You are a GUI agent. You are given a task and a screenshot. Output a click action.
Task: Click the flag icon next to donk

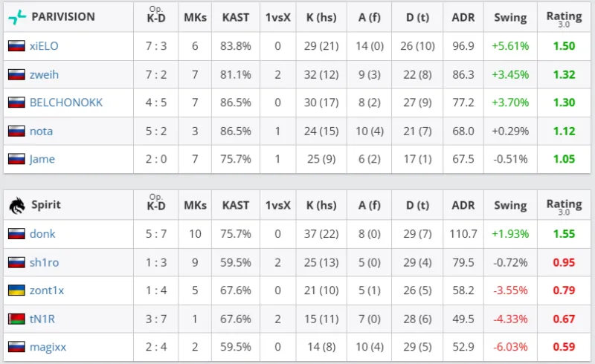[16, 233]
